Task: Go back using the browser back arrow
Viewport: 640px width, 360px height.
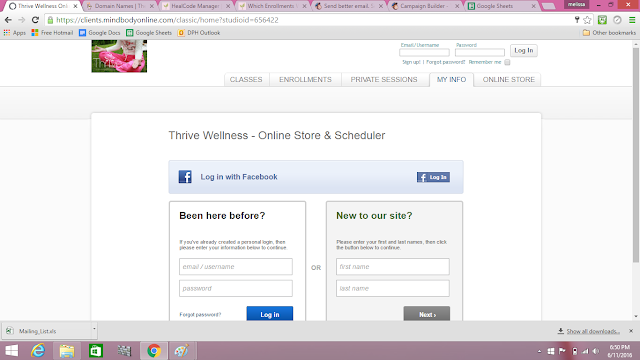Action: (x=8, y=20)
